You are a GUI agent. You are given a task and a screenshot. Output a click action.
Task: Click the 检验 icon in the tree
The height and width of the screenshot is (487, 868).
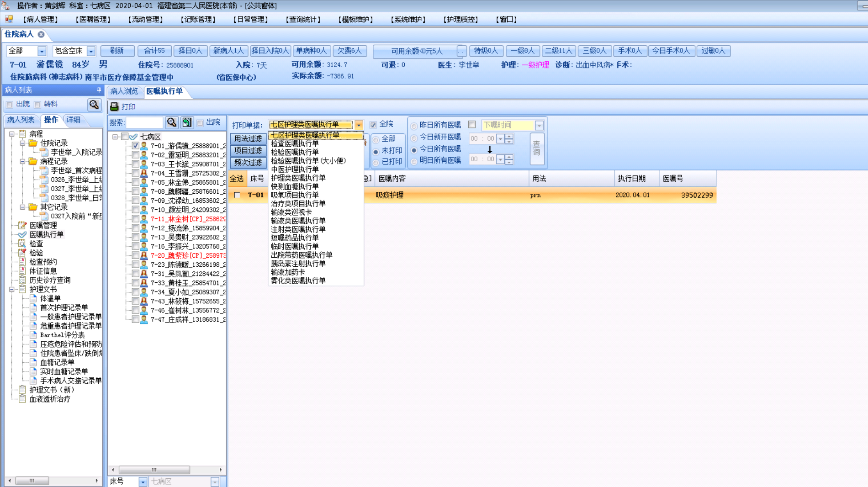click(22, 253)
